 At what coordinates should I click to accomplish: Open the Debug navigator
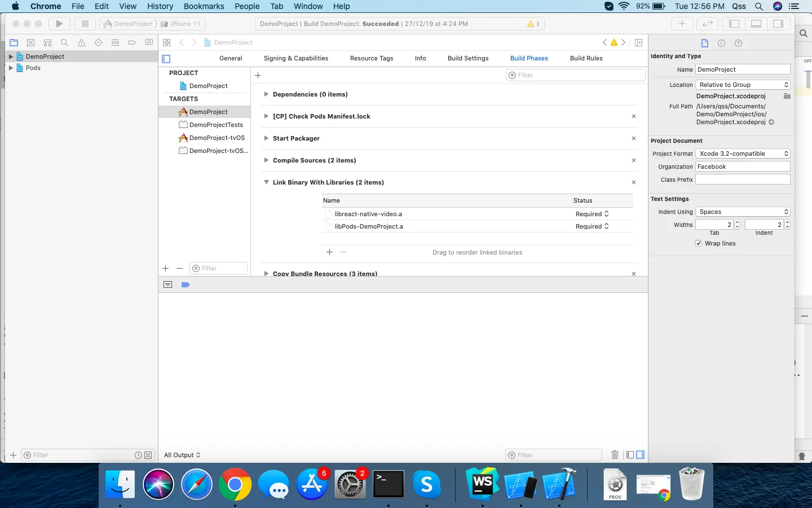pyautogui.click(x=115, y=42)
